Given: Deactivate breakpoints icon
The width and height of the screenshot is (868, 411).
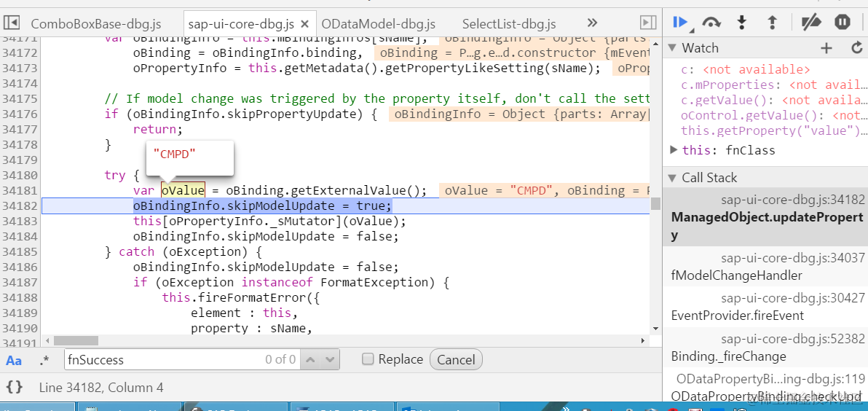Looking at the screenshot, I should [x=811, y=22].
